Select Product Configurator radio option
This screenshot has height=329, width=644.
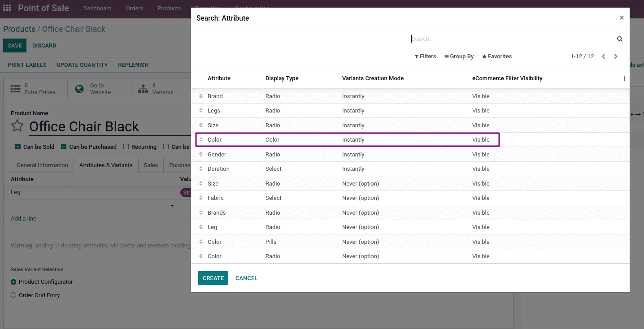(13, 282)
